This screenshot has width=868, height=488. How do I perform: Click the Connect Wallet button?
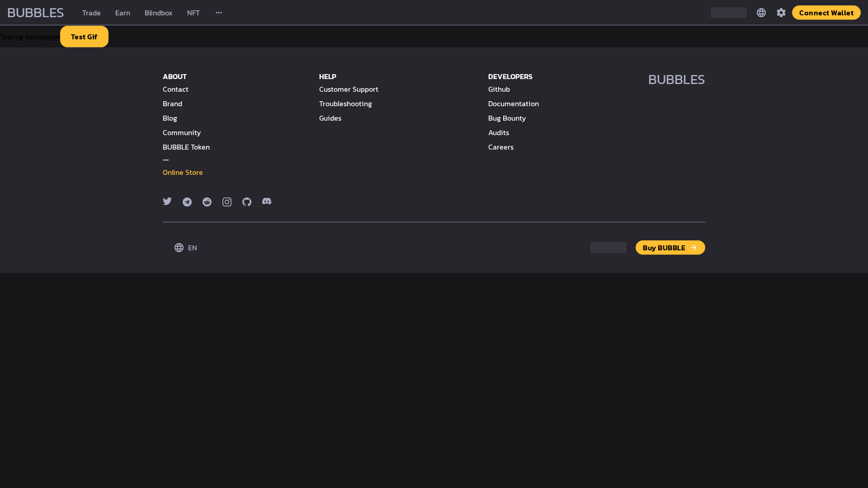click(826, 13)
